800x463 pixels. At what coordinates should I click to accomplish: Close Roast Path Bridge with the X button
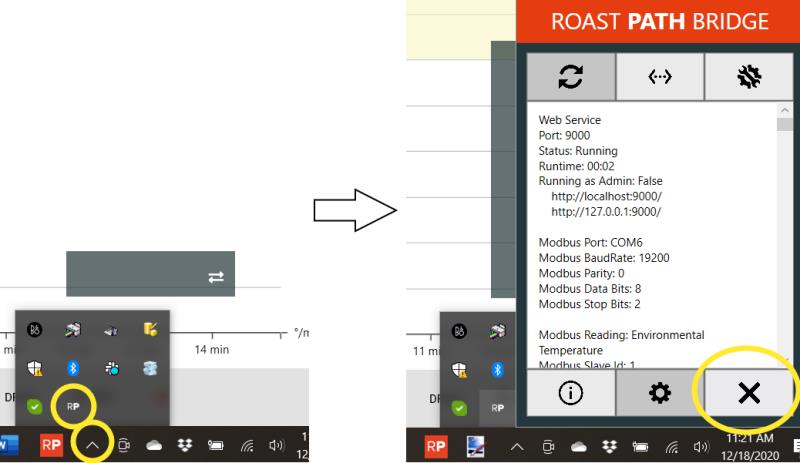tap(748, 393)
